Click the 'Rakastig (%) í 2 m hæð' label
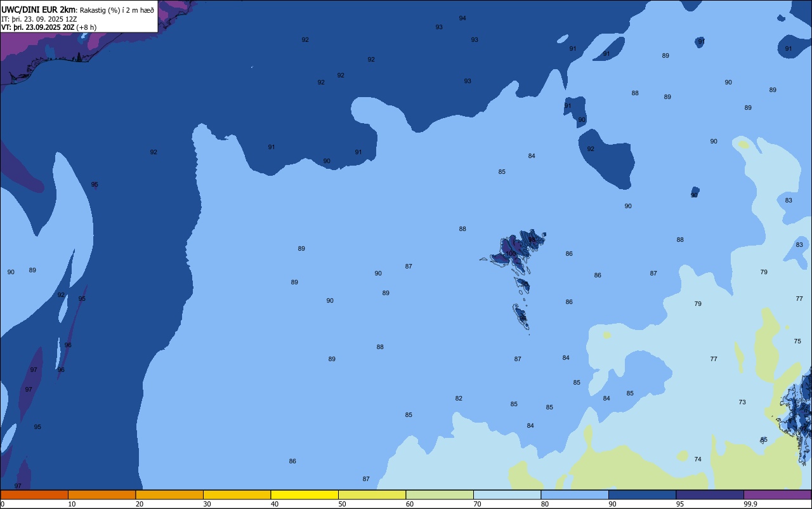Image resolution: width=812 pixels, height=509 pixels. pyautogui.click(x=117, y=10)
